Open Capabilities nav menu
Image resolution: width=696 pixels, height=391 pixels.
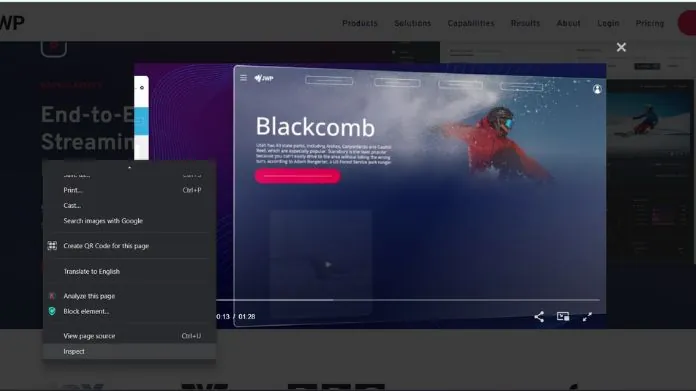[x=471, y=23]
